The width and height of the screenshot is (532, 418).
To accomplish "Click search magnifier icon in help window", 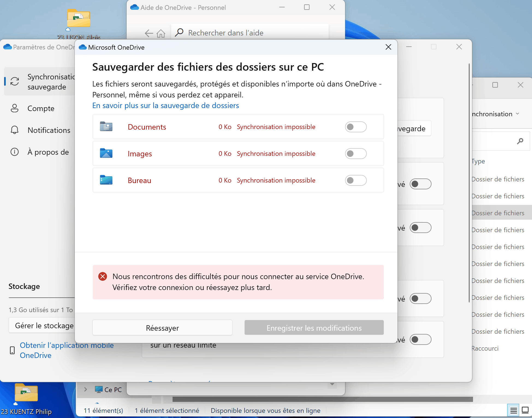I will pyautogui.click(x=179, y=33).
